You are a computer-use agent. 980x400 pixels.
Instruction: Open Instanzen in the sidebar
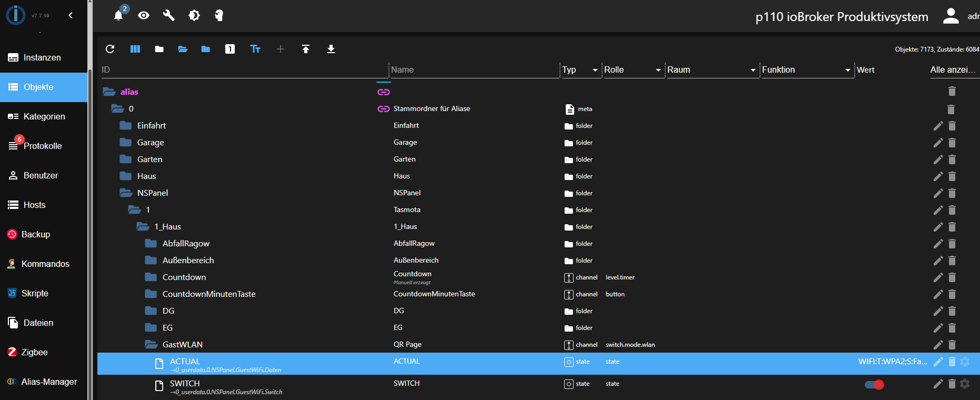42,57
